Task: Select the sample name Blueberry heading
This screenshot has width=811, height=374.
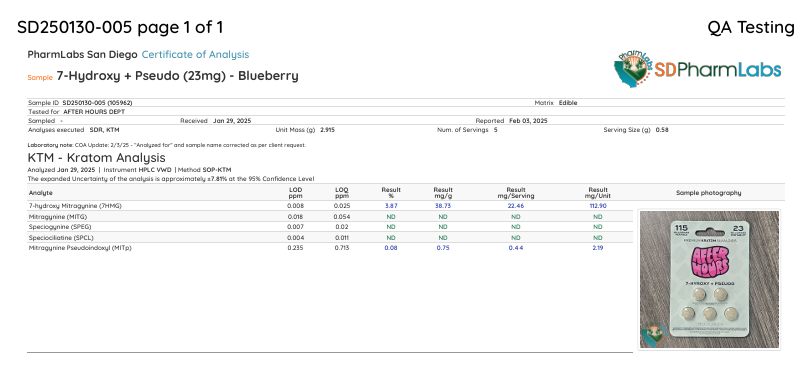Action: [177, 76]
